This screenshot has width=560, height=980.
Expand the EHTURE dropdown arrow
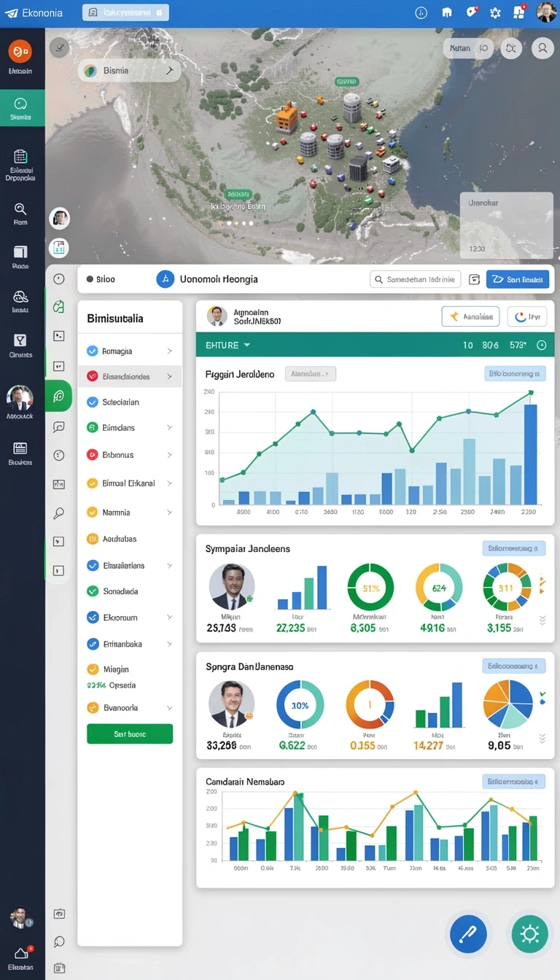click(x=247, y=345)
